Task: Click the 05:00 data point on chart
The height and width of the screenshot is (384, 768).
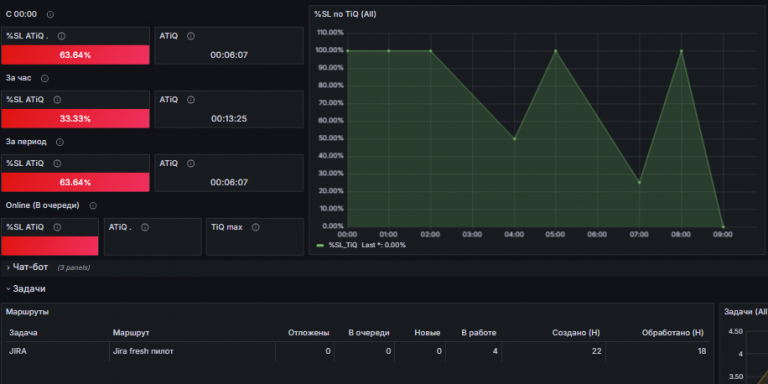Action: 555,51
